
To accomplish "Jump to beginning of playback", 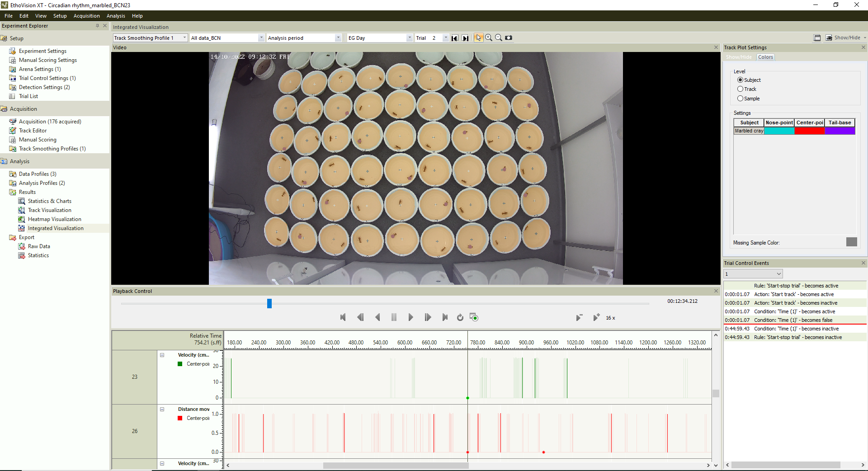I will click(x=343, y=318).
